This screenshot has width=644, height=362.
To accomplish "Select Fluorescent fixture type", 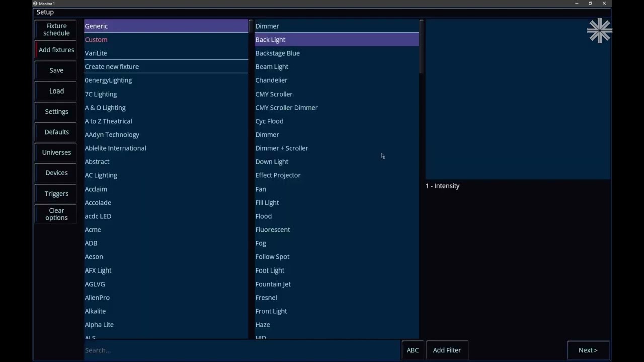I will pos(337,230).
